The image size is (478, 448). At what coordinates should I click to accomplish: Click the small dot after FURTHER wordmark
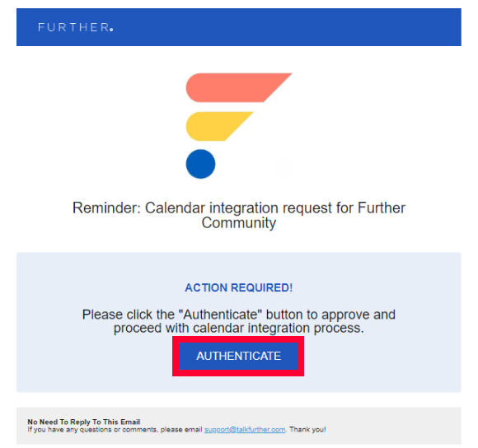[x=111, y=30]
